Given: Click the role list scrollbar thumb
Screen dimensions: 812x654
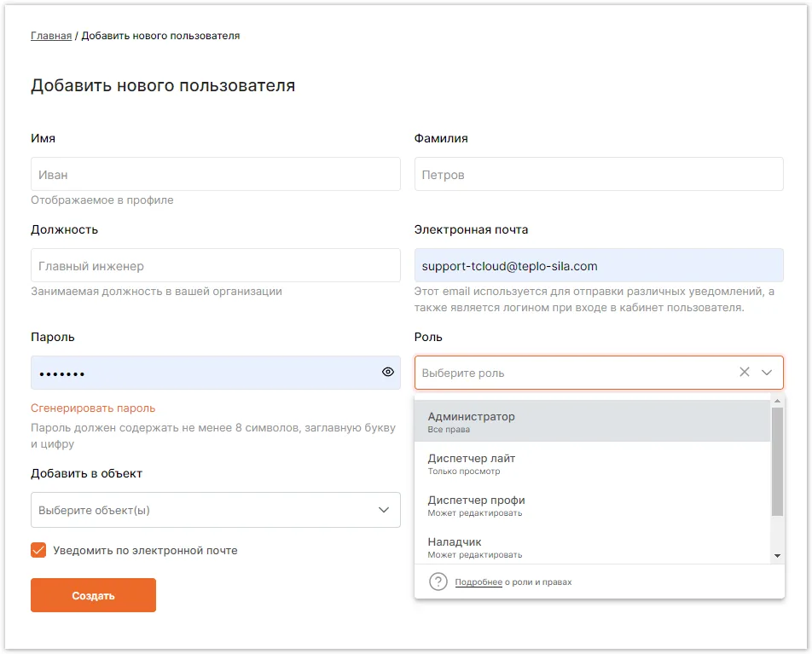Looking at the screenshot, I should pos(777,461).
